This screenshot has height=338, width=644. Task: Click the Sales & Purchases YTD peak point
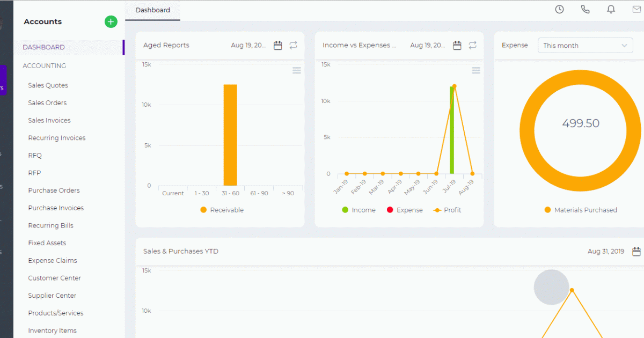point(572,290)
